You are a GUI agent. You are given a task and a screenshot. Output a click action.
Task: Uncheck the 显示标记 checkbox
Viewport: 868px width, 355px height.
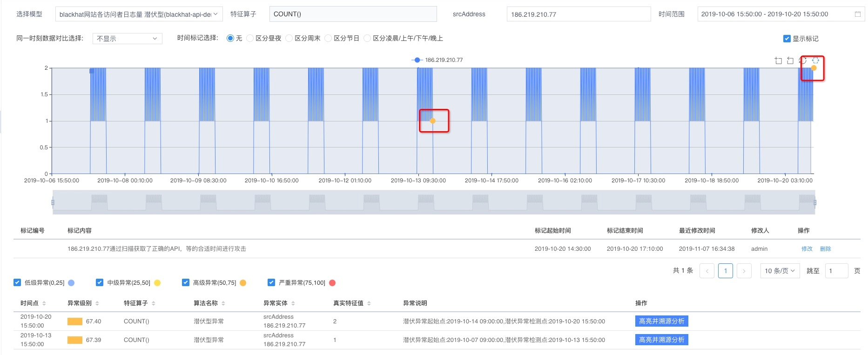[787, 39]
